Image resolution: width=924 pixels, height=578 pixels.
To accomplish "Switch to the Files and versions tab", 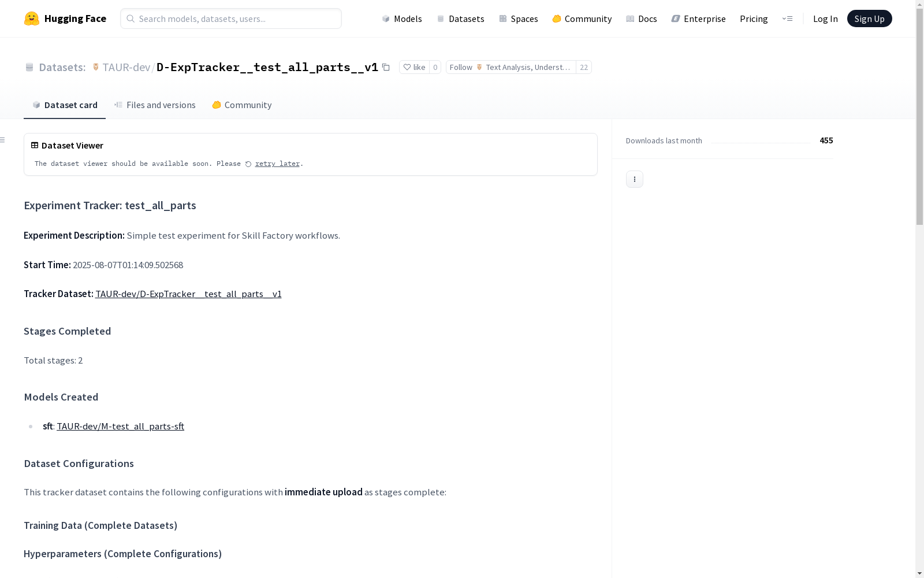I will click(x=155, y=105).
